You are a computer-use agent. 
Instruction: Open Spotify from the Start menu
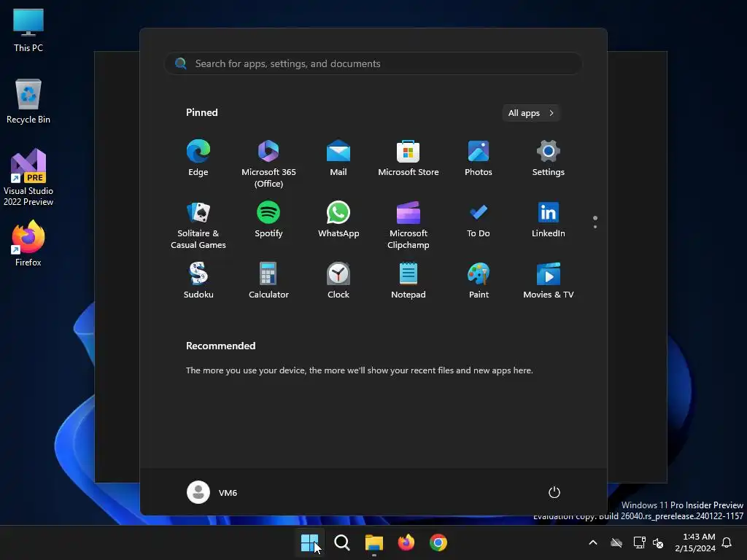pos(268,219)
